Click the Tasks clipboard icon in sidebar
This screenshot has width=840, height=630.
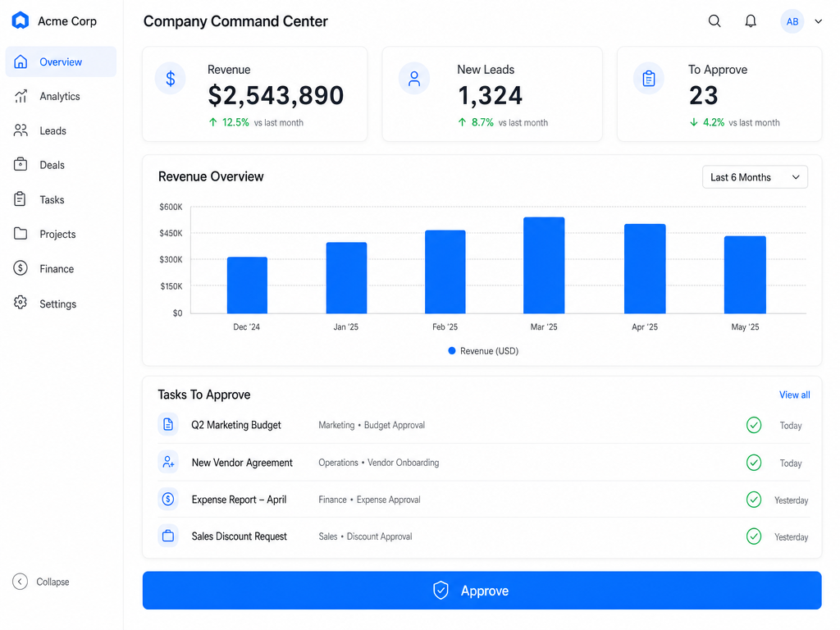20,199
